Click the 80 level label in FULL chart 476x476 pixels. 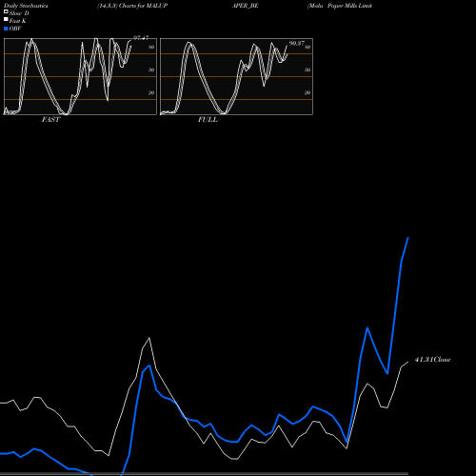[x=307, y=48]
